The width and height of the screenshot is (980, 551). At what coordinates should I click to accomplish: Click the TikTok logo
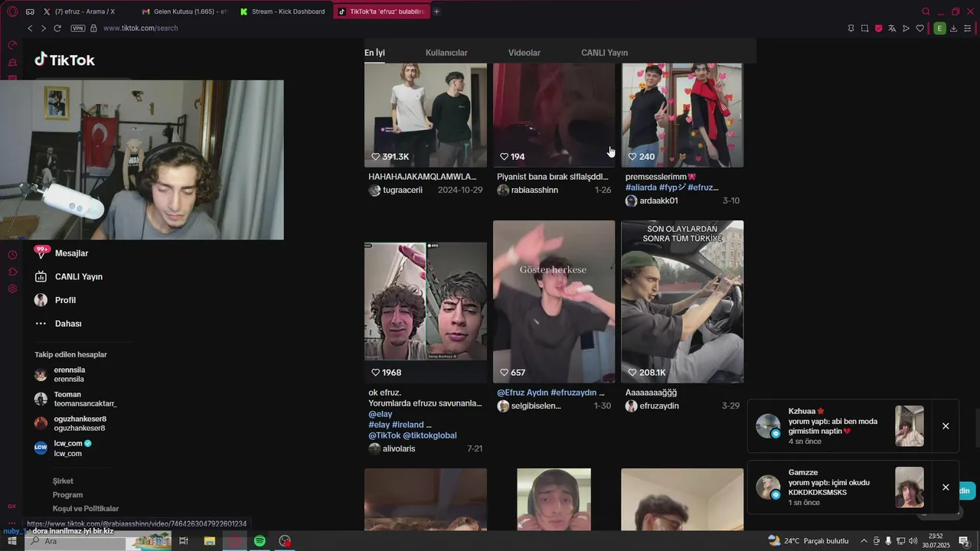65,60
